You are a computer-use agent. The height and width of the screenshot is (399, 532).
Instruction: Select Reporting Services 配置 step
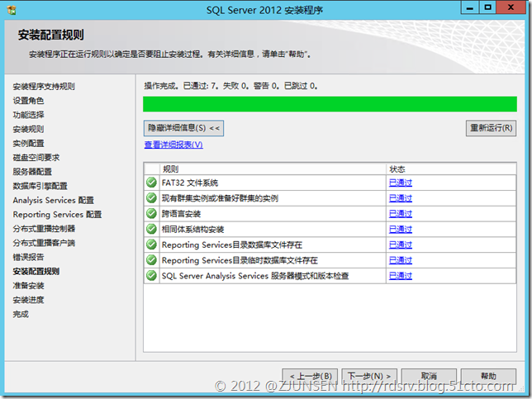click(x=57, y=215)
